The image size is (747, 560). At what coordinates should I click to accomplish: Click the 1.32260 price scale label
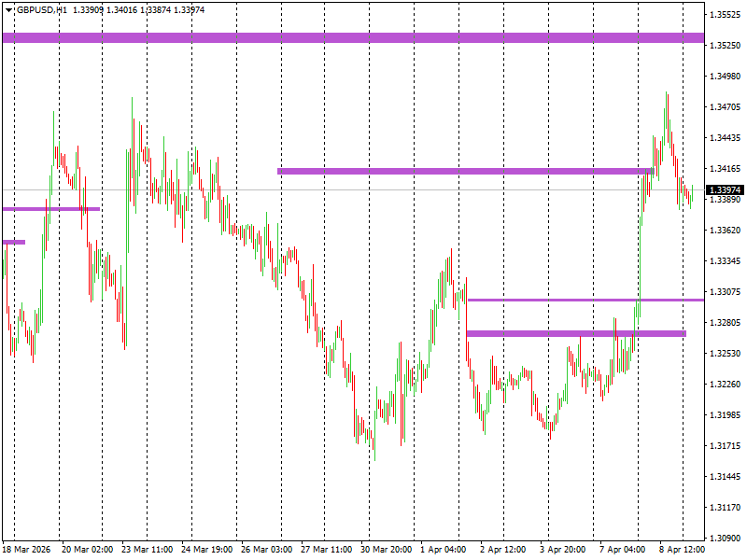pos(725,384)
